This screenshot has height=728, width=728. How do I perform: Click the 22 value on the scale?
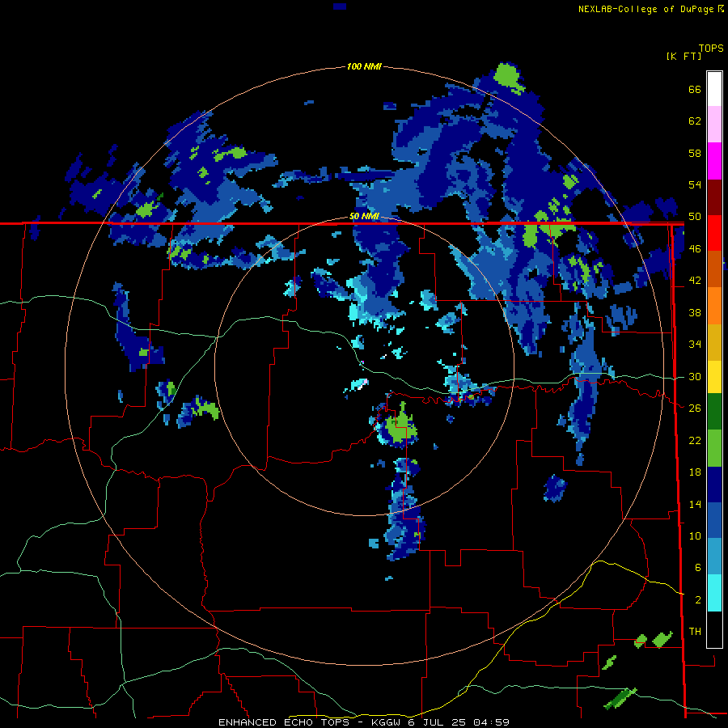pos(695,440)
